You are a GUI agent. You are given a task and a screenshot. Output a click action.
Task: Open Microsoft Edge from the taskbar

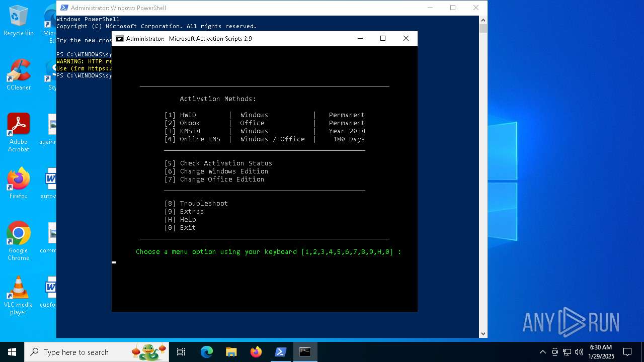[207, 352]
